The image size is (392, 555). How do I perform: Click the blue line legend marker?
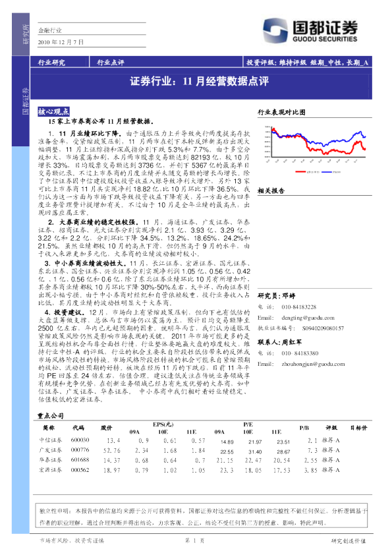tap(327, 171)
